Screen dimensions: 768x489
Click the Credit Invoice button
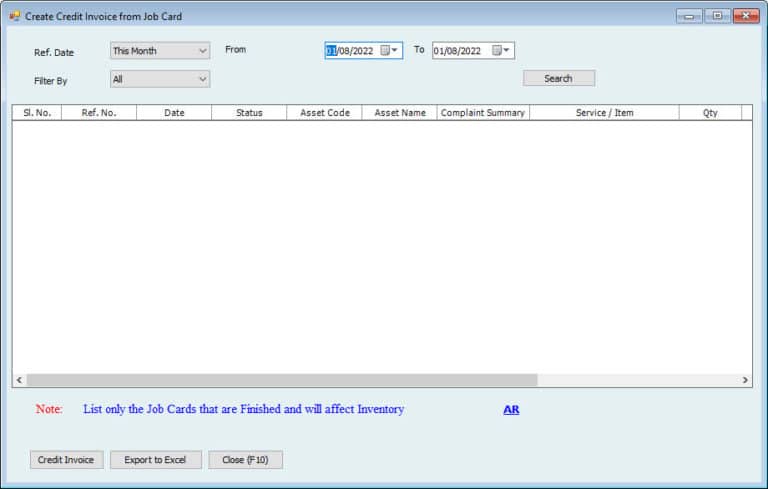pyautogui.click(x=67, y=460)
